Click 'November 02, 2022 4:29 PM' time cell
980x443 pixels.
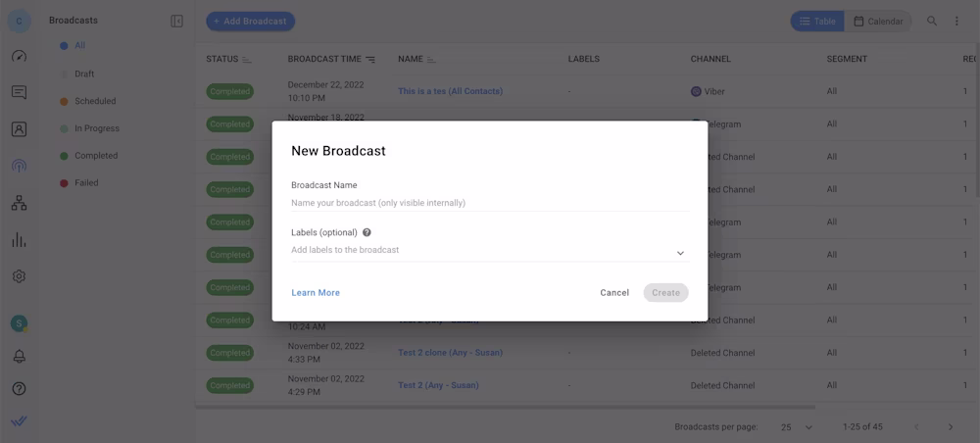(x=325, y=385)
